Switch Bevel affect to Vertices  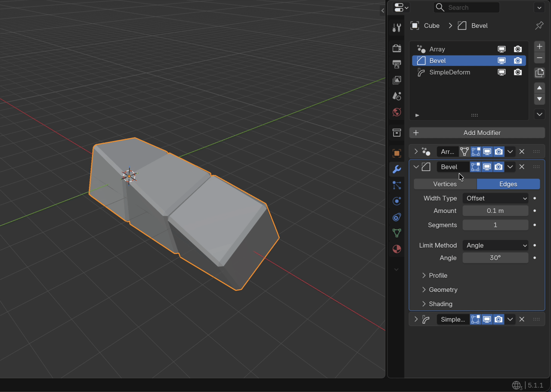[445, 184]
